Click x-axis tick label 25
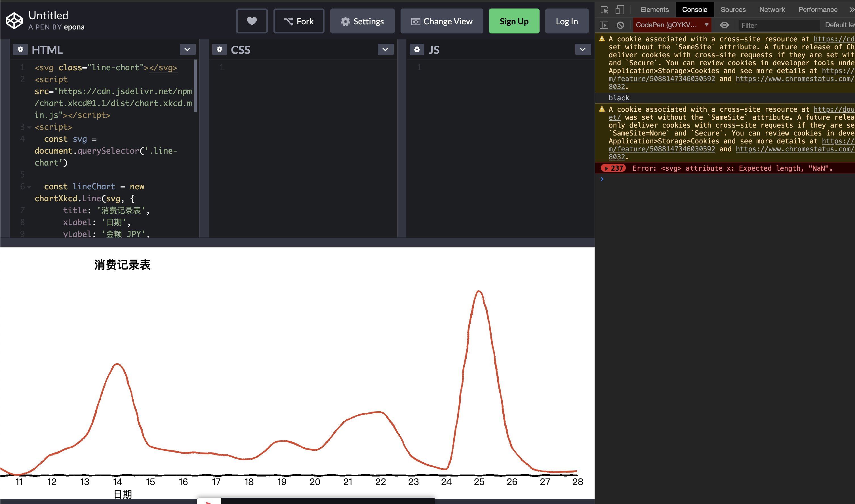This screenshot has height=504, width=855. click(x=479, y=482)
